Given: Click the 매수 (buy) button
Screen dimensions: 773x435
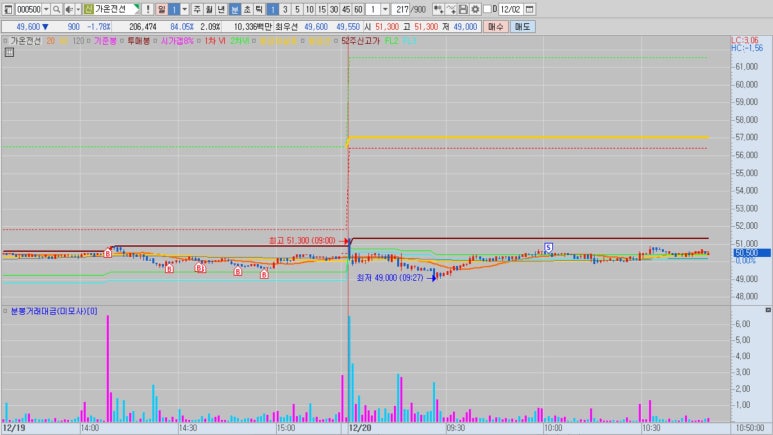Looking at the screenshot, I should click(495, 27).
